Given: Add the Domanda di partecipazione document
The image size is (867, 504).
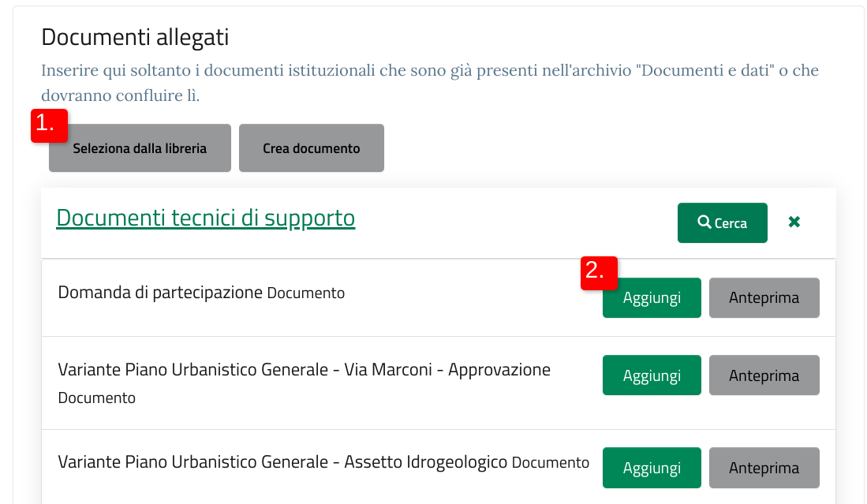Looking at the screenshot, I should pos(652,298).
